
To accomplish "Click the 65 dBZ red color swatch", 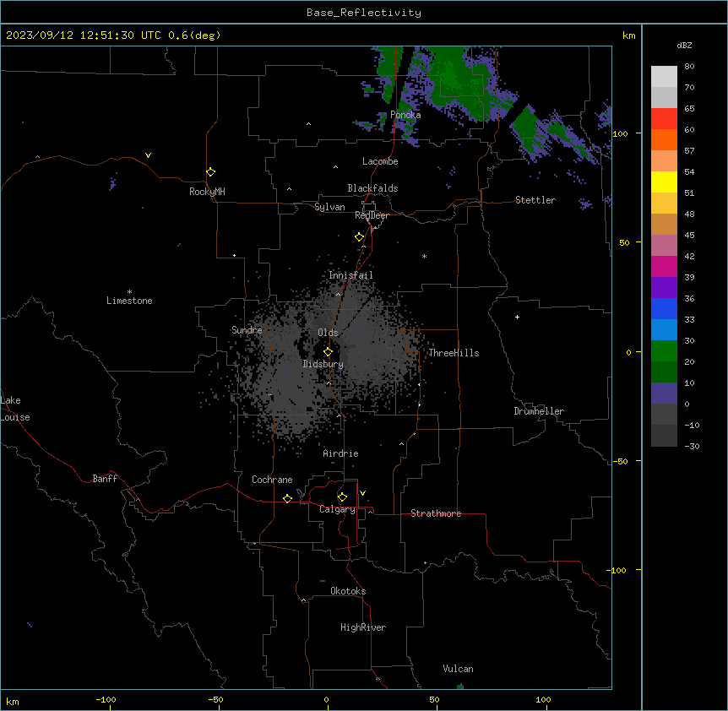I will (664, 118).
